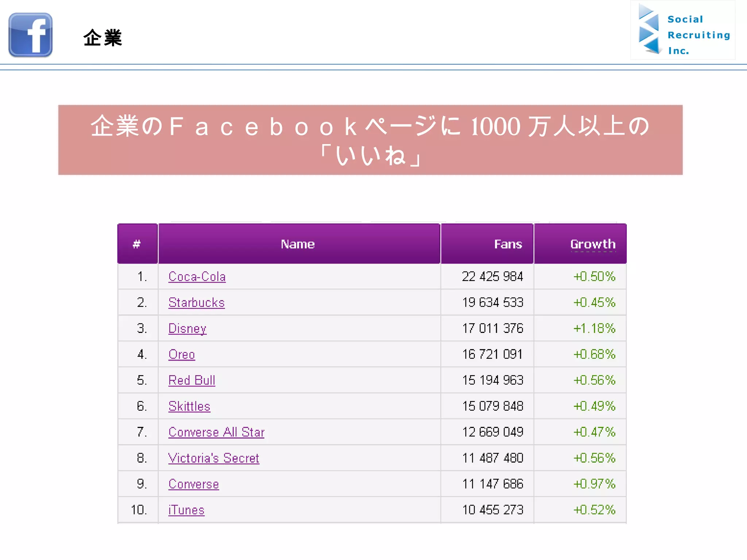Click the 企業 slide heading

coord(102,38)
